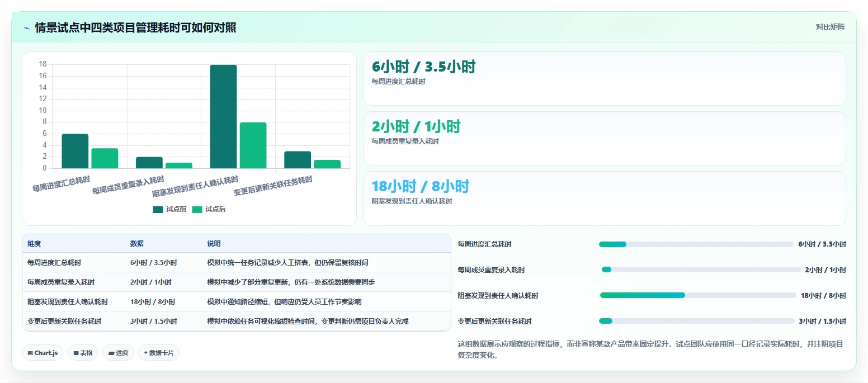This screenshot has width=868, height=383.
Task: Click the 对比矩阵 label in the header
Action: pos(830,27)
